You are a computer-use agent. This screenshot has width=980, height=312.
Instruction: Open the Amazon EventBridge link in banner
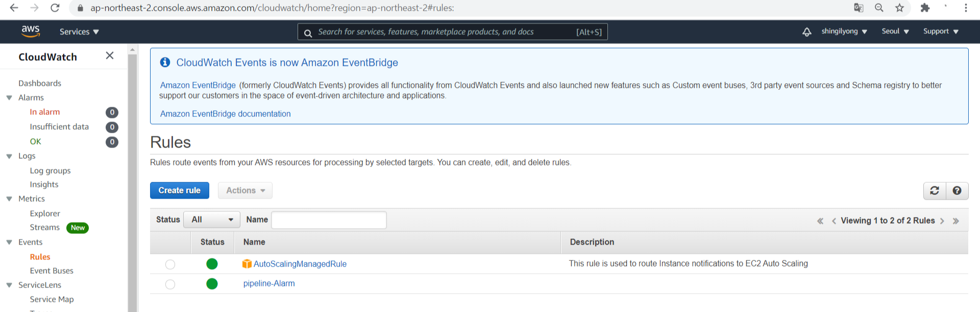pyautogui.click(x=198, y=85)
